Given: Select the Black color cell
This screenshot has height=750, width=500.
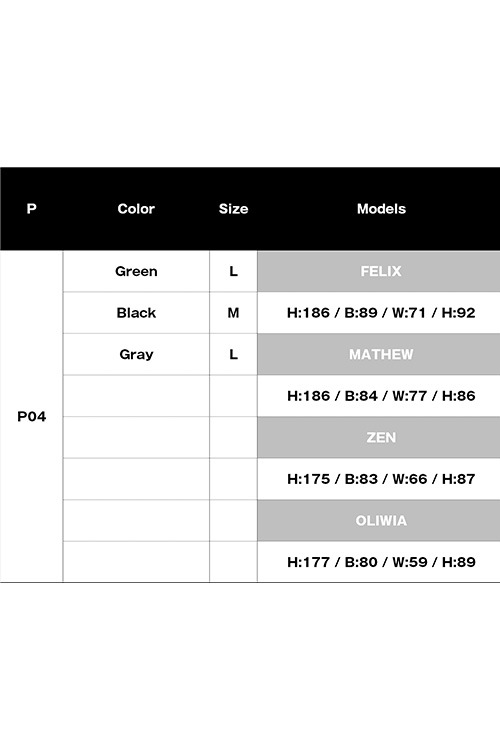Looking at the screenshot, I should 136,313.
